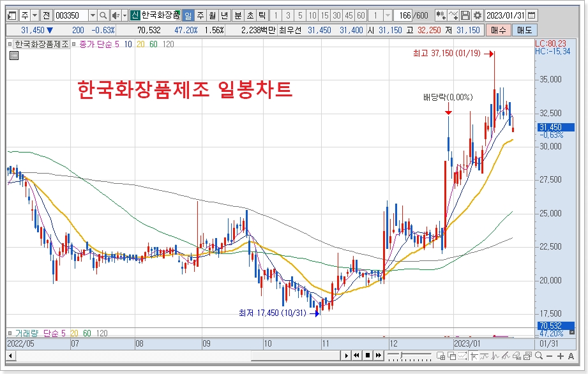588x374 pixels.
Task: Click the green 60 moving average label
Action: tap(153, 44)
